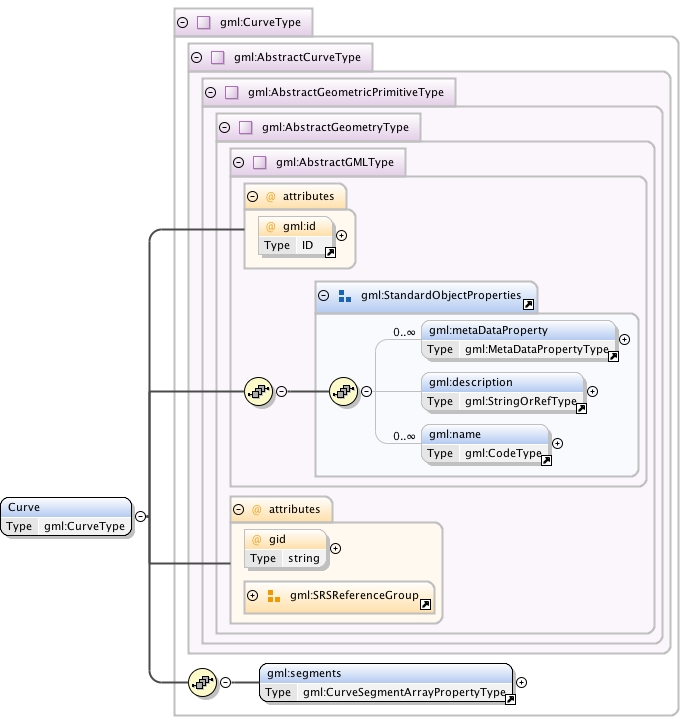Follow reference arrow on gml:StandardObjectProperties
The width and height of the screenshot is (680, 717).
coord(528,305)
